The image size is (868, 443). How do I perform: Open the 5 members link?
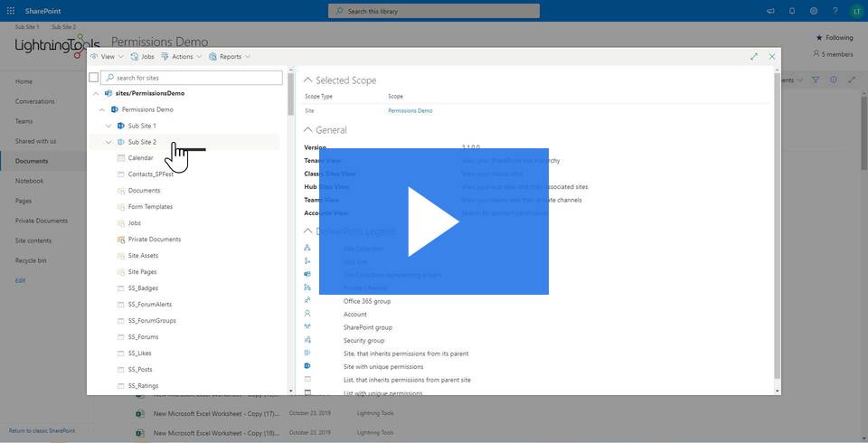click(833, 54)
